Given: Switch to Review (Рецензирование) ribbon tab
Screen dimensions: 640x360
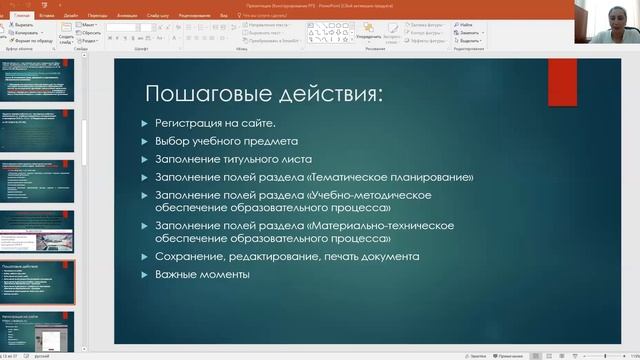Looking at the screenshot, I should [x=194, y=16].
